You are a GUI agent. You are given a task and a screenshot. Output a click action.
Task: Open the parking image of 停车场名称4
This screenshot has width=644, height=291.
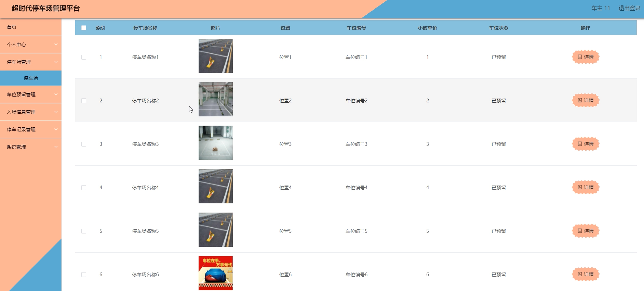pyautogui.click(x=216, y=186)
